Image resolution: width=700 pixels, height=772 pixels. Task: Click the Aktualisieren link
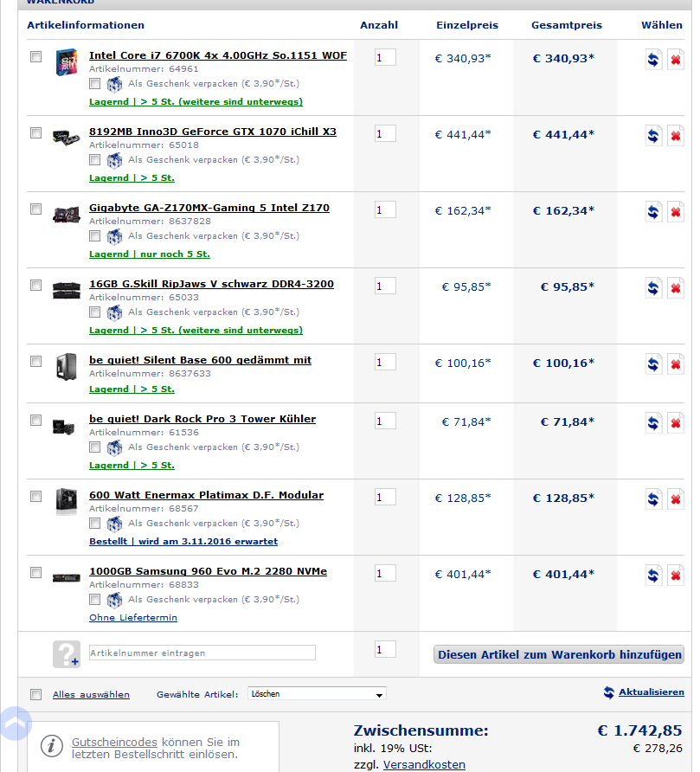pyautogui.click(x=651, y=692)
